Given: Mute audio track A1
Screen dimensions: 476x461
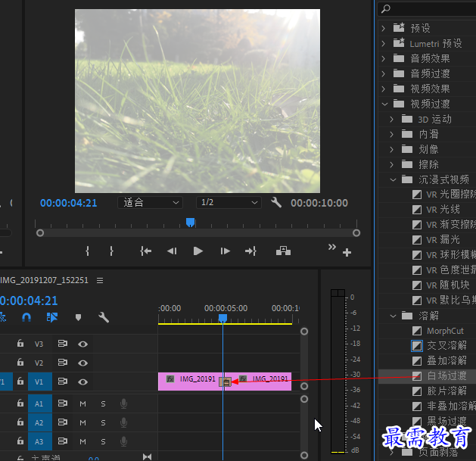Looking at the screenshot, I should pyautogui.click(x=82, y=404).
